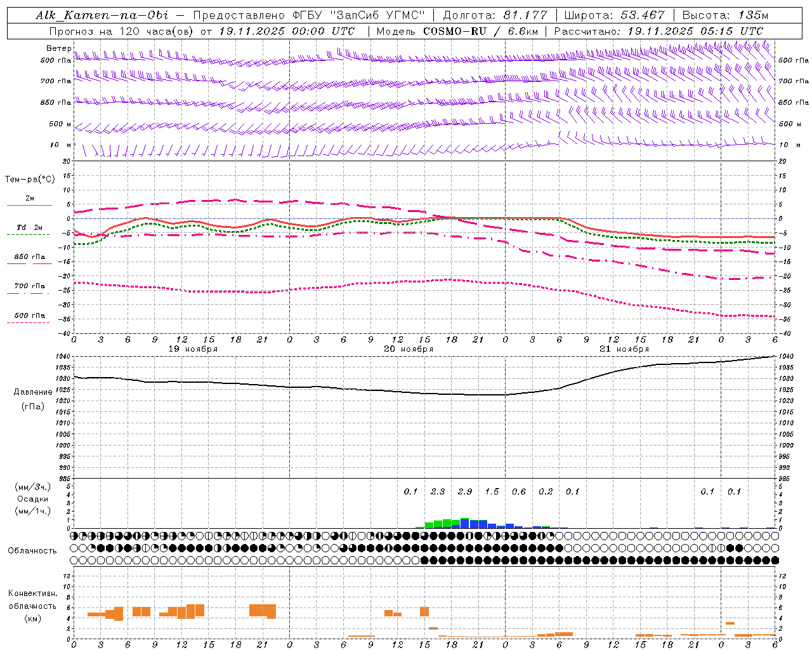Click the left 10 м wind level label
This screenshot has width=812, height=650.
coord(61,145)
